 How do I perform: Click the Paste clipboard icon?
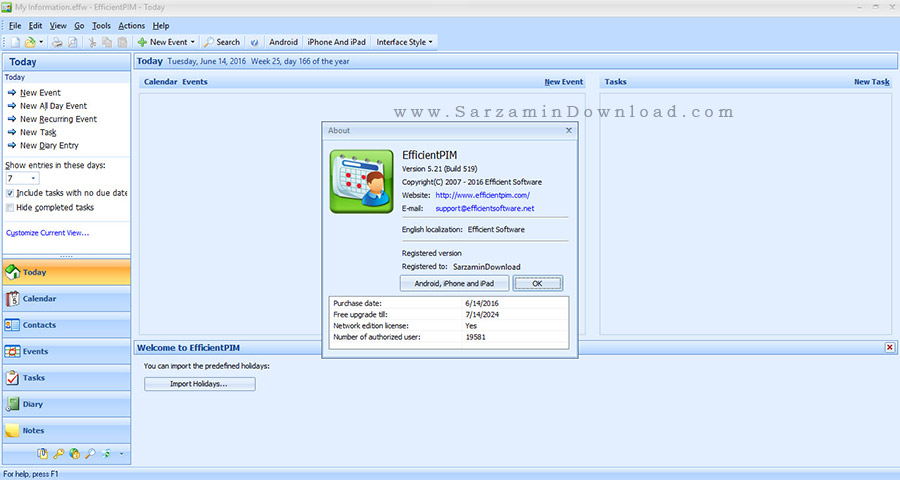click(x=122, y=42)
